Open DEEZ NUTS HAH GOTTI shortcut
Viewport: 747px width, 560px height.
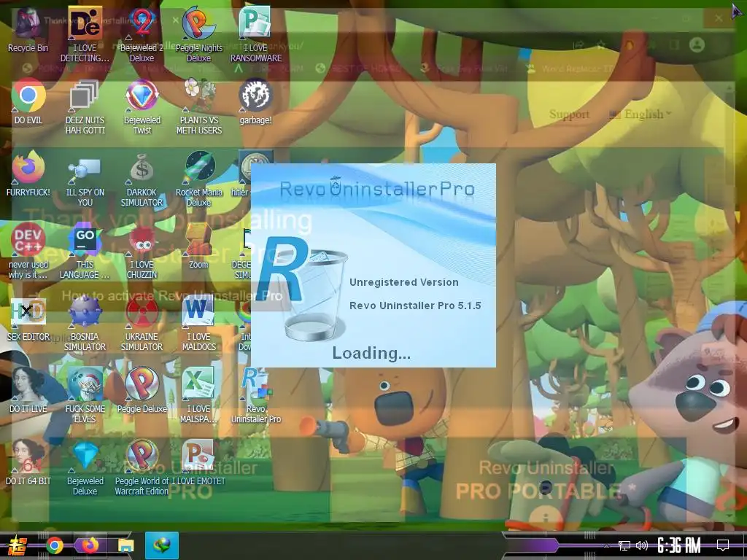click(85, 106)
